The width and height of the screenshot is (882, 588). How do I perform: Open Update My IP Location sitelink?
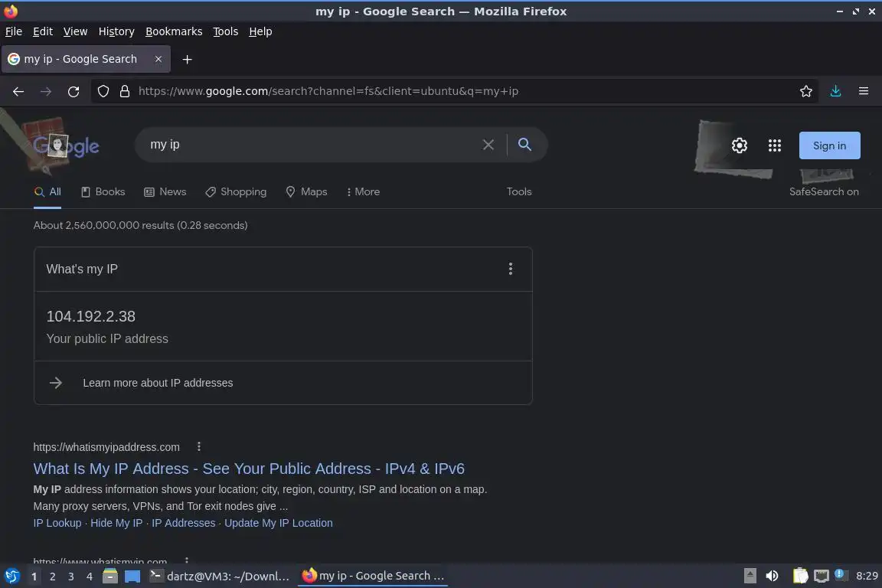pos(279,523)
